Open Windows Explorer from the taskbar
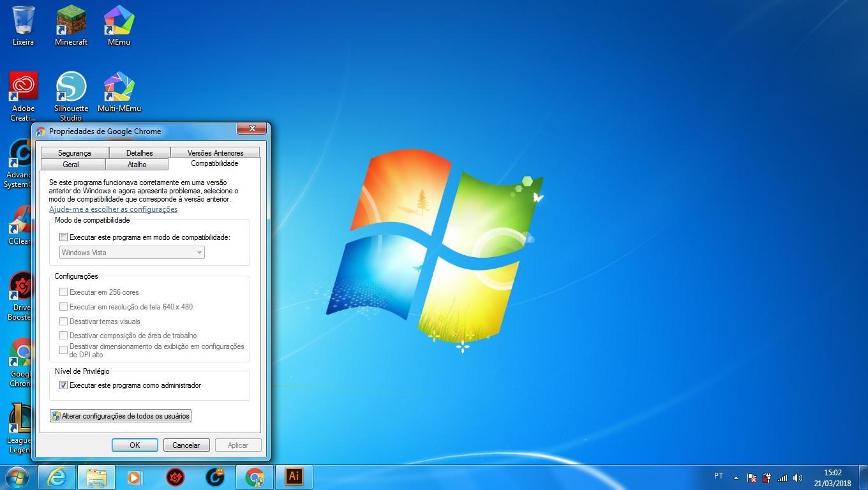868x490 pixels. point(96,477)
